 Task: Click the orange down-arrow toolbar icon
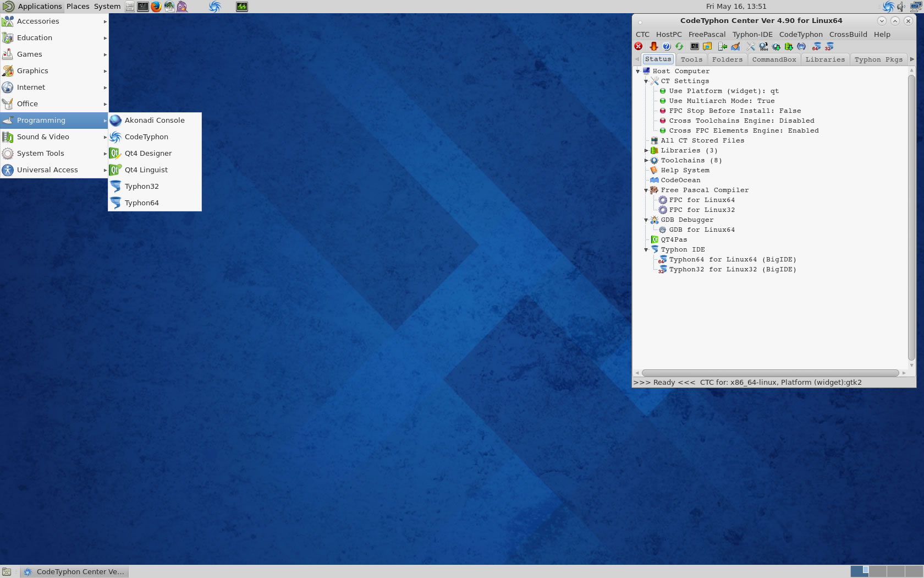tap(653, 47)
